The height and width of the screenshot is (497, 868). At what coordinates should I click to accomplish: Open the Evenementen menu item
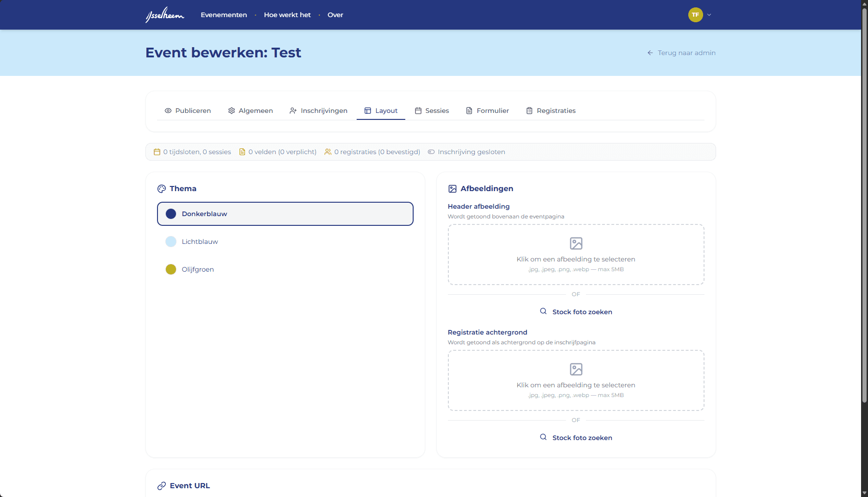click(224, 15)
